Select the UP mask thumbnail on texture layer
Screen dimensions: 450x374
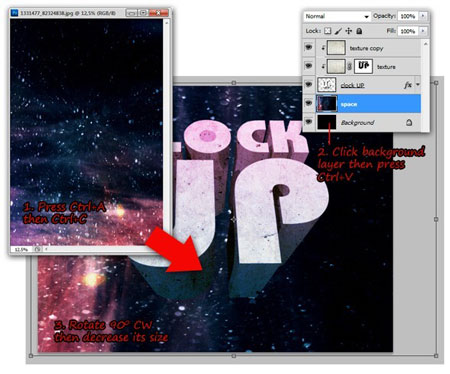coord(363,66)
